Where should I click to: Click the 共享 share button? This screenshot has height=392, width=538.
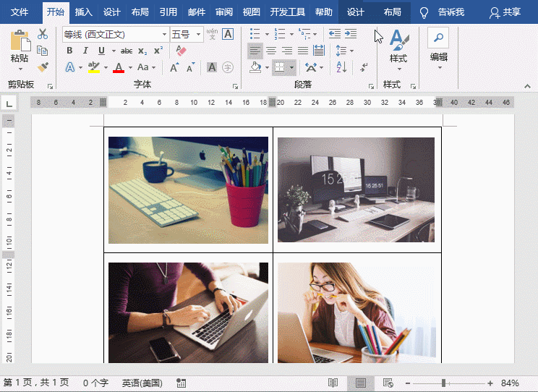coord(505,12)
